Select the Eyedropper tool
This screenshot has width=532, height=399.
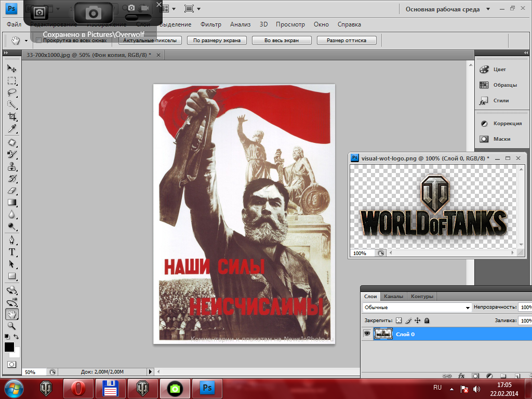[12, 128]
